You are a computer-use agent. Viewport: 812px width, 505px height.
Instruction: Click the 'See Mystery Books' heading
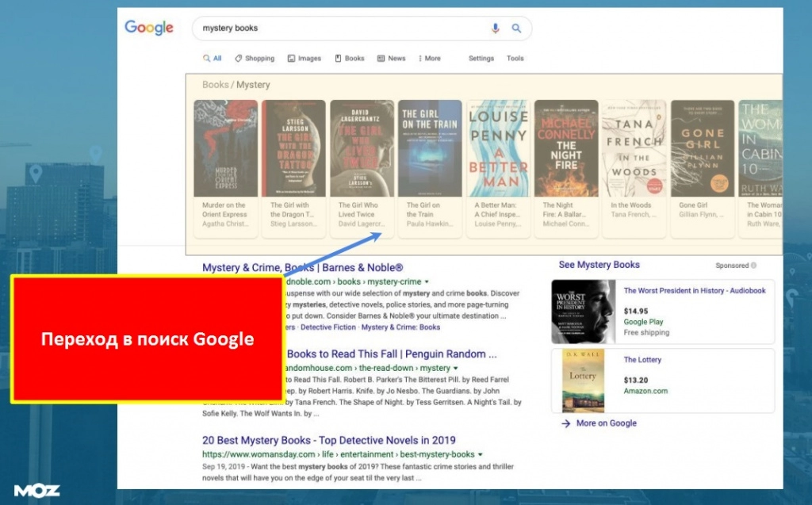[x=599, y=265]
